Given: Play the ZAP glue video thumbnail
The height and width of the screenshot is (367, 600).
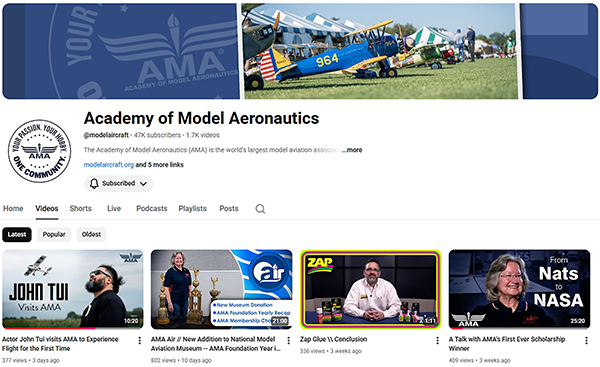Looking at the screenshot, I should pos(370,289).
